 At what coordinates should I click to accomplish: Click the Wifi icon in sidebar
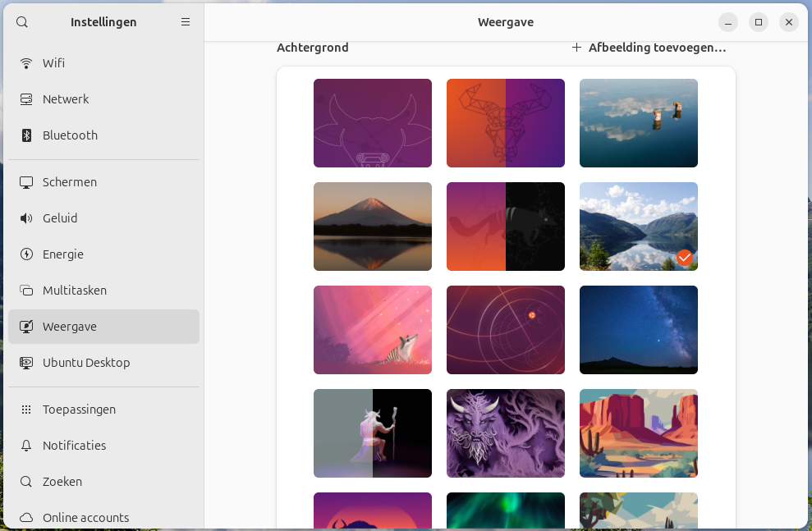[26, 63]
